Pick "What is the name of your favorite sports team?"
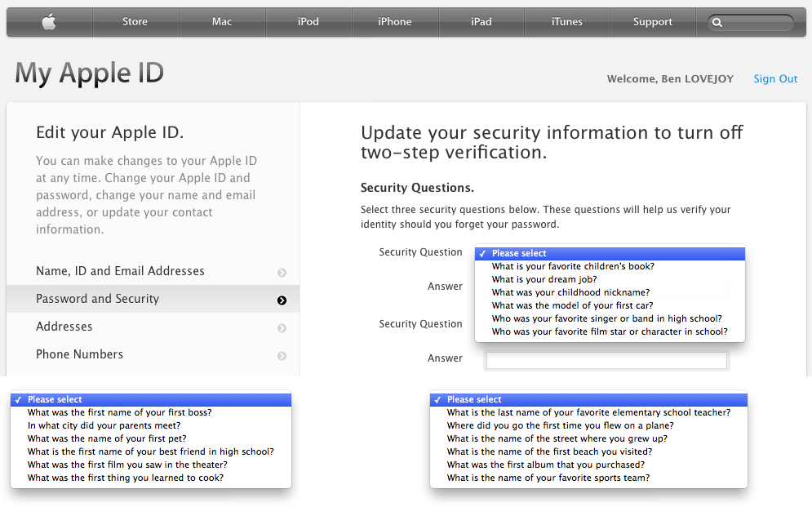The width and height of the screenshot is (812, 507). pos(548,478)
